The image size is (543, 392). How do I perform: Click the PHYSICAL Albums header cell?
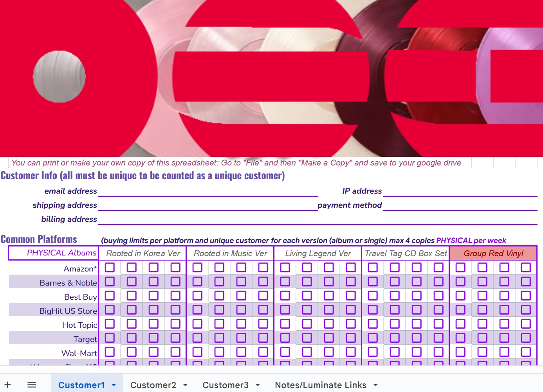[x=53, y=253]
